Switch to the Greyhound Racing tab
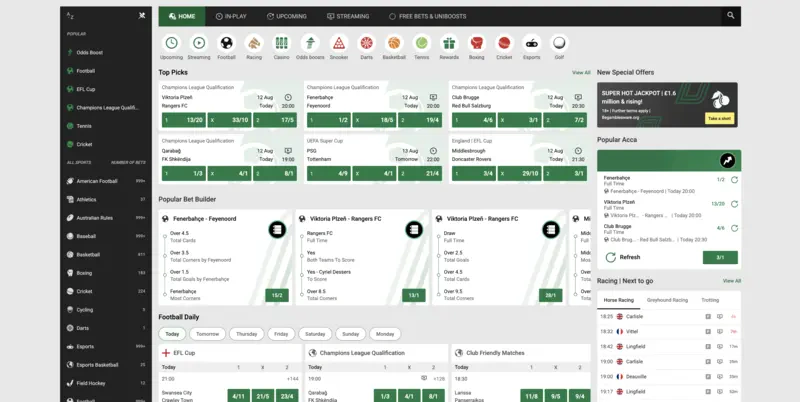800x402 pixels. point(667,300)
